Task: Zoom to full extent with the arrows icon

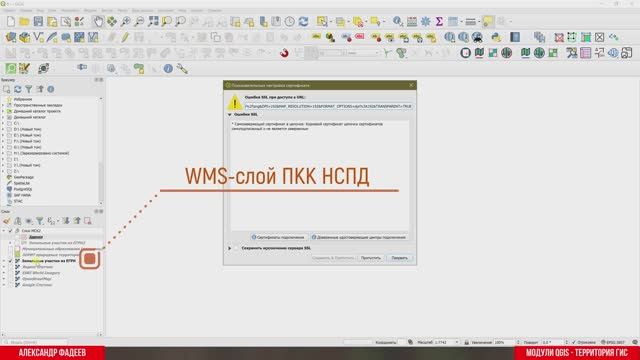Action: [x=153, y=22]
